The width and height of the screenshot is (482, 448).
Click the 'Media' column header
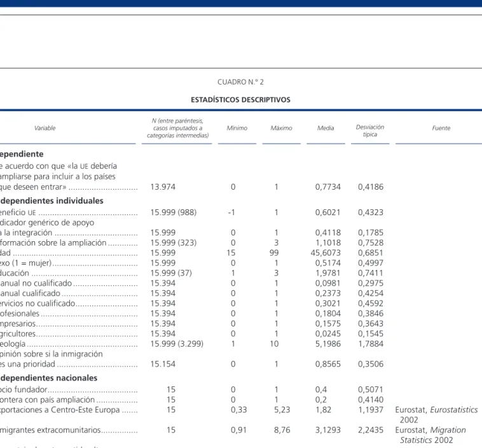pyautogui.click(x=326, y=128)
